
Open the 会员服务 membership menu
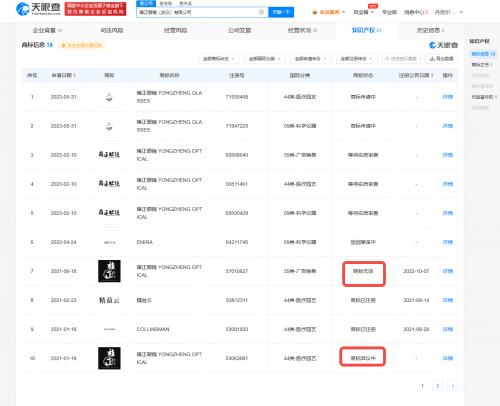pos(328,12)
